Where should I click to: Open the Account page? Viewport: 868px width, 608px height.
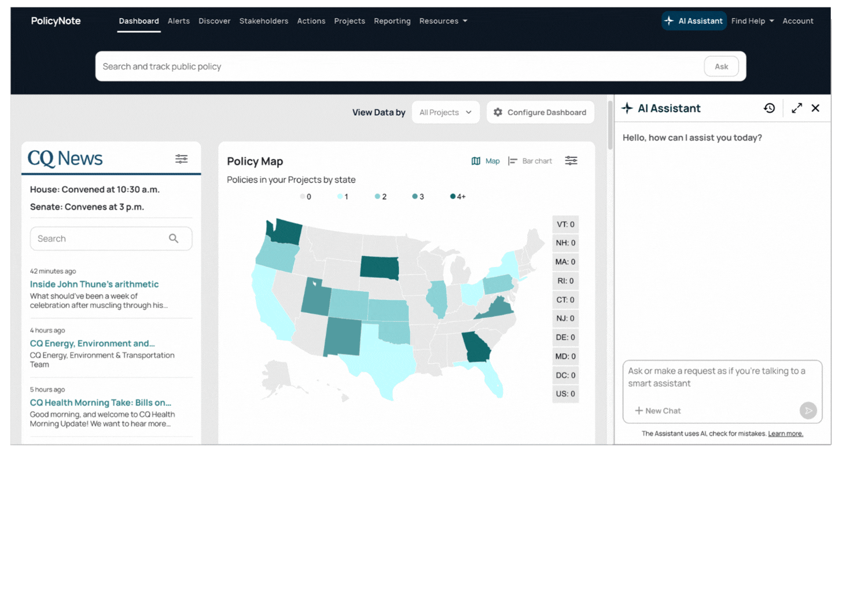[x=798, y=21]
